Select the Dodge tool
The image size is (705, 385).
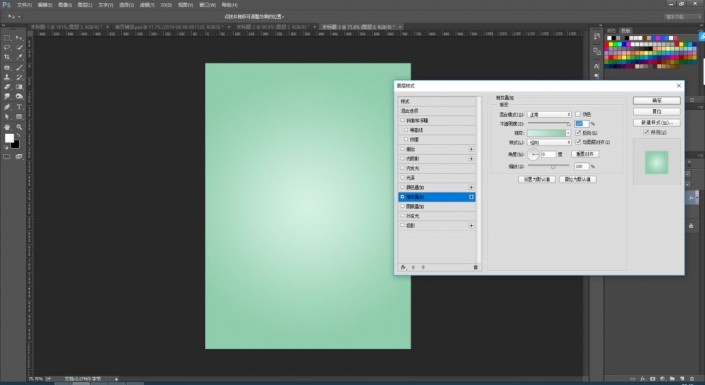coord(19,97)
